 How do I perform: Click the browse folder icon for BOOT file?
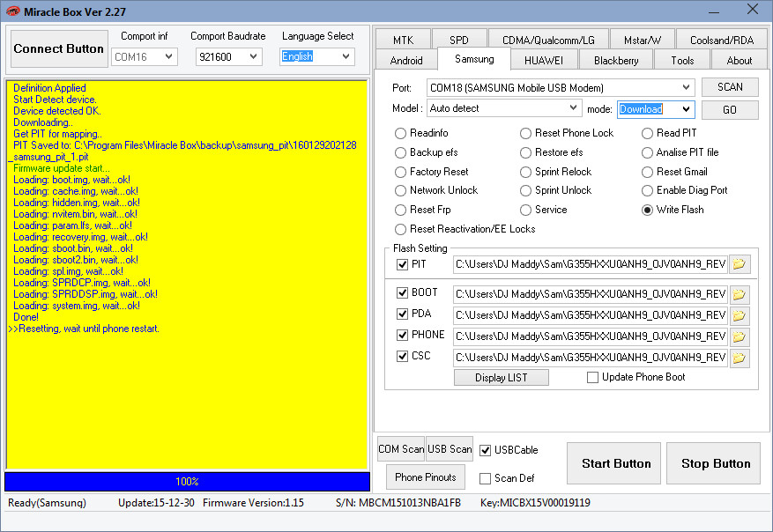[x=739, y=293]
